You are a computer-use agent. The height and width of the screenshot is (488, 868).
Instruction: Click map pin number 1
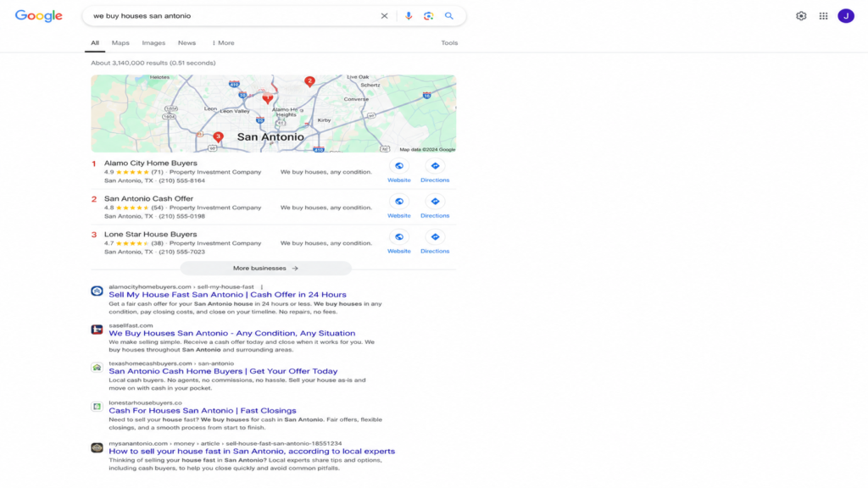click(267, 98)
